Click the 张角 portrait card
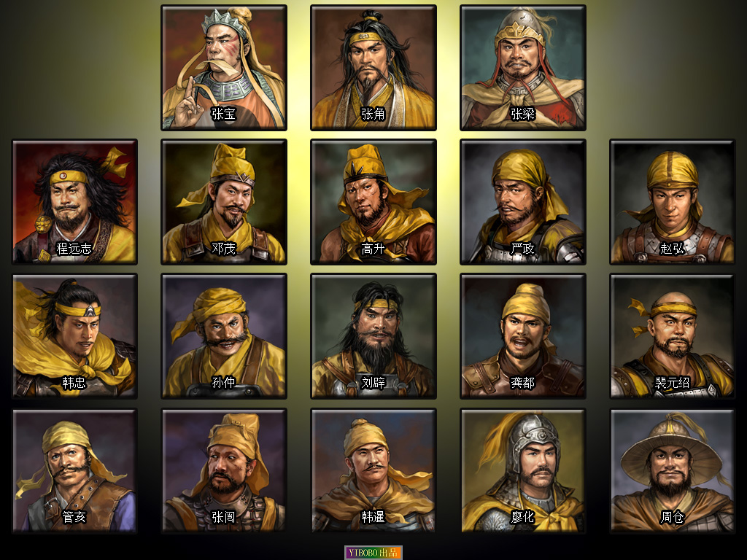Image resolution: width=747 pixels, height=560 pixels. click(x=373, y=68)
